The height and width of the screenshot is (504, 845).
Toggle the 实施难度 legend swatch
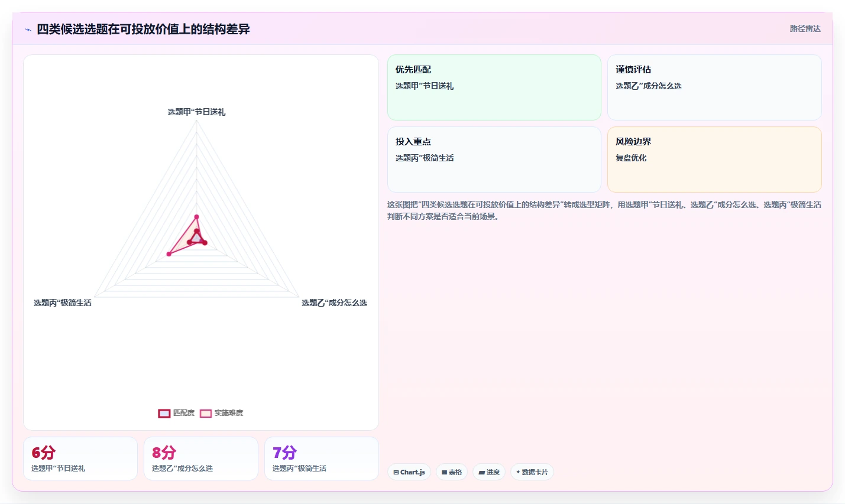tap(206, 413)
